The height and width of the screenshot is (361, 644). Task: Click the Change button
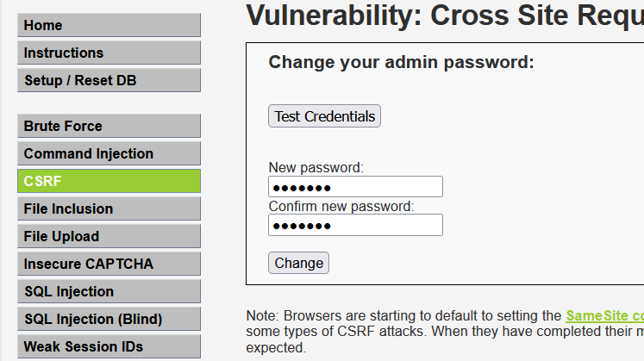(298, 263)
